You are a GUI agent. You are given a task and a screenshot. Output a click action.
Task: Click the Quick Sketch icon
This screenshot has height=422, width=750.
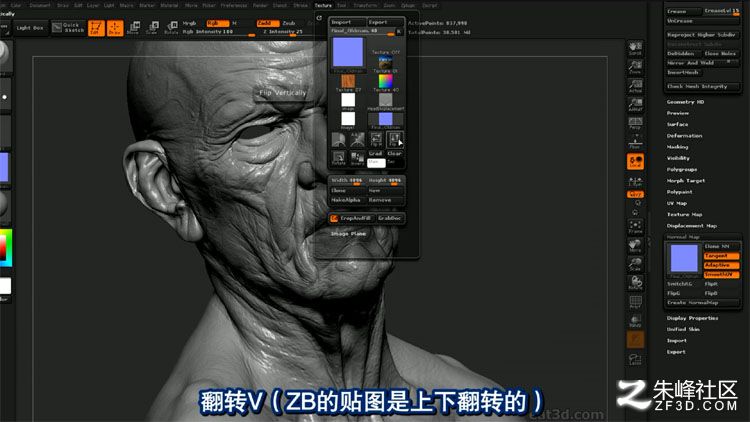click(68, 27)
